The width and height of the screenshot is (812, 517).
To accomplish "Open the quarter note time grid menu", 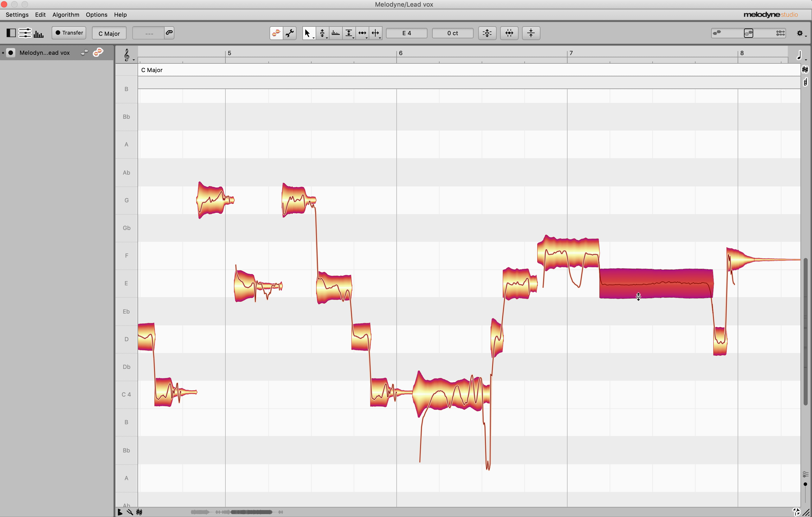I will coord(800,55).
